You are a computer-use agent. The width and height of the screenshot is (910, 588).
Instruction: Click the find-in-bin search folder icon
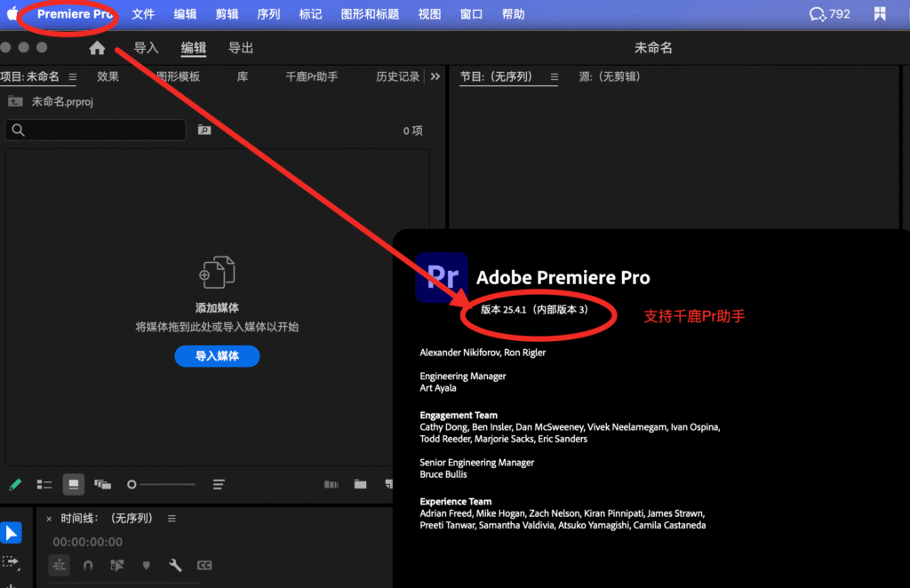coord(204,131)
